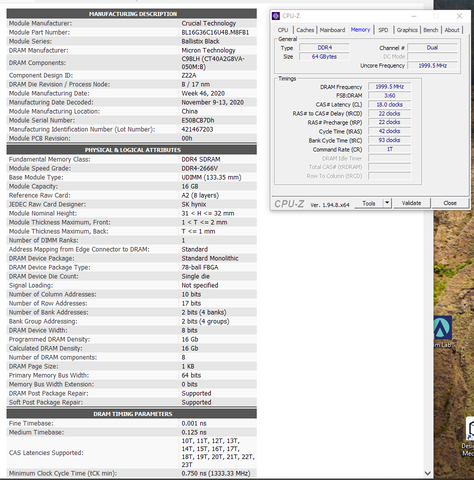The image size is (474, 480).
Task: Open the Mainboard tab
Action: pos(332,30)
